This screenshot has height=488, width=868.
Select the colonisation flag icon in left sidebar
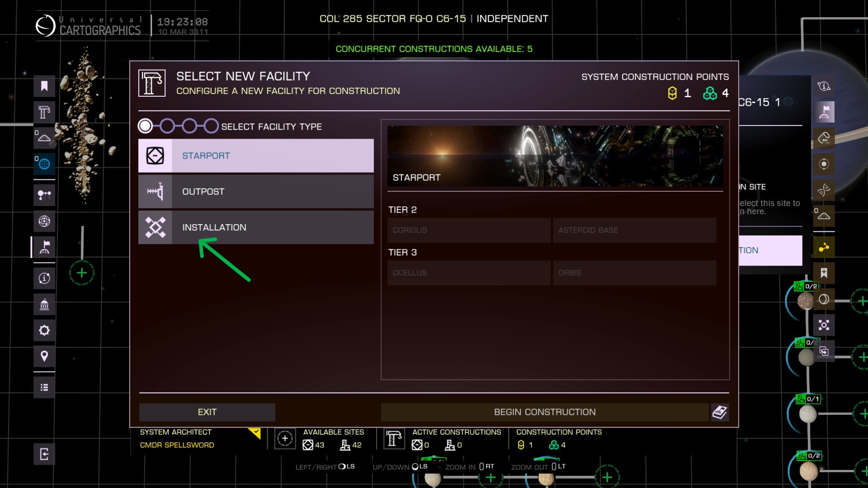coord(44,247)
